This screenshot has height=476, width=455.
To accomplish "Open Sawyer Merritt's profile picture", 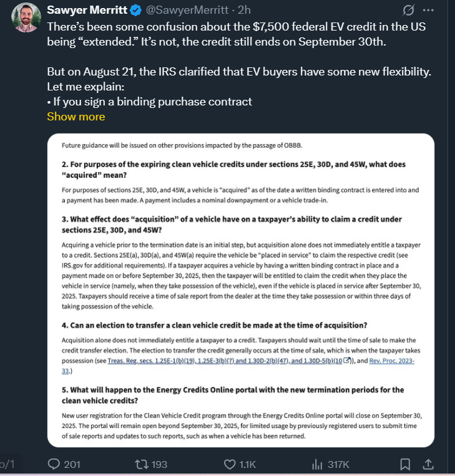I will 26,17.
